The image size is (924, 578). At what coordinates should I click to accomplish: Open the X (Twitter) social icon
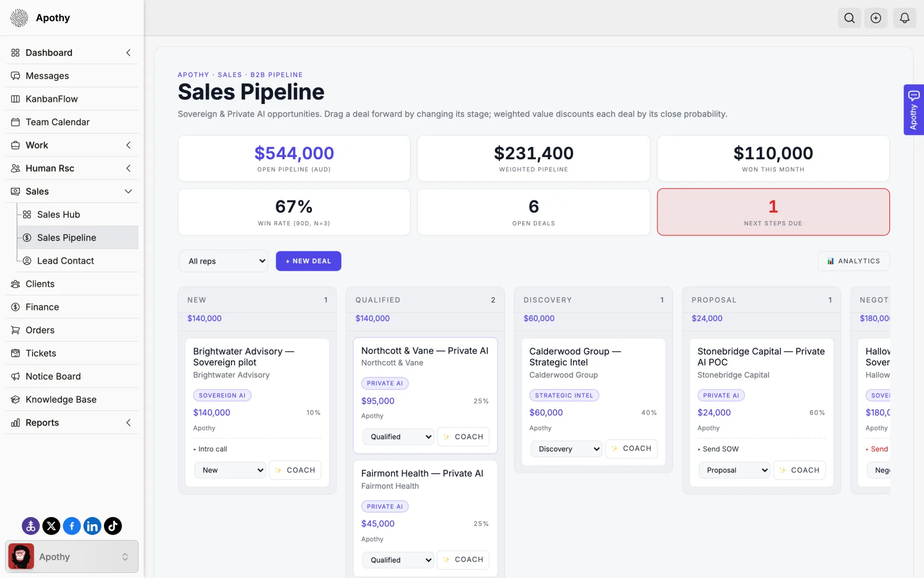(51, 525)
